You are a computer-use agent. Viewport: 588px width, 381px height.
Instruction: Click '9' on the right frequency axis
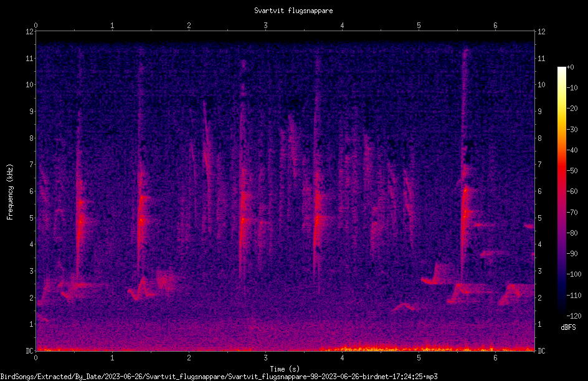540,112
